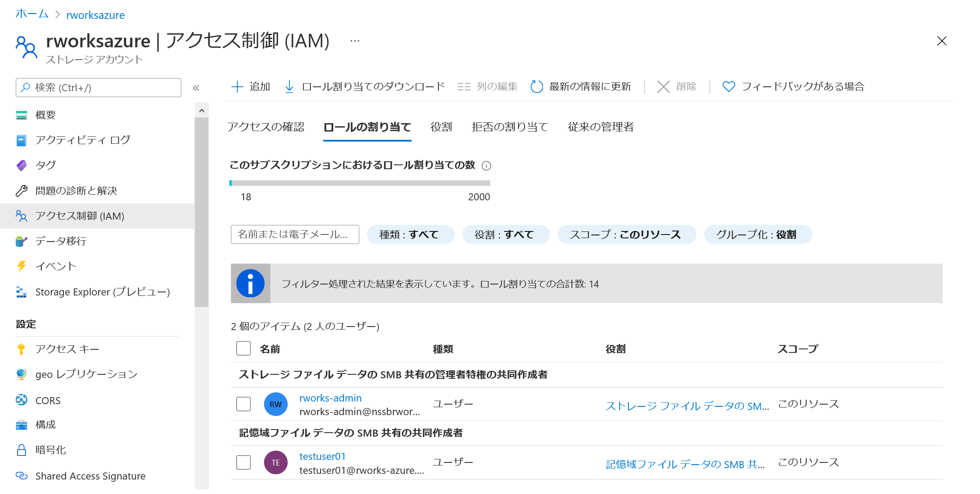Click the 検索 (Ctrl+/) search field

pos(99,87)
